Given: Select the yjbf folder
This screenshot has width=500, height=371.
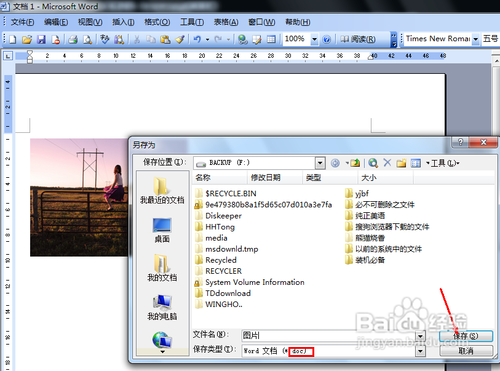Looking at the screenshot, I should [357, 194].
